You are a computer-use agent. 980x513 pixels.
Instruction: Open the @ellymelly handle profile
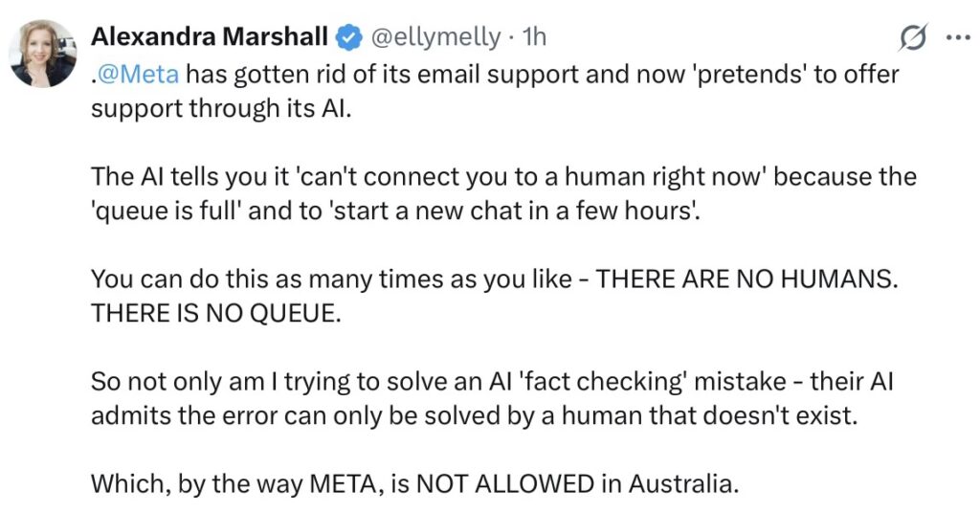pyautogui.click(x=436, y=38)
